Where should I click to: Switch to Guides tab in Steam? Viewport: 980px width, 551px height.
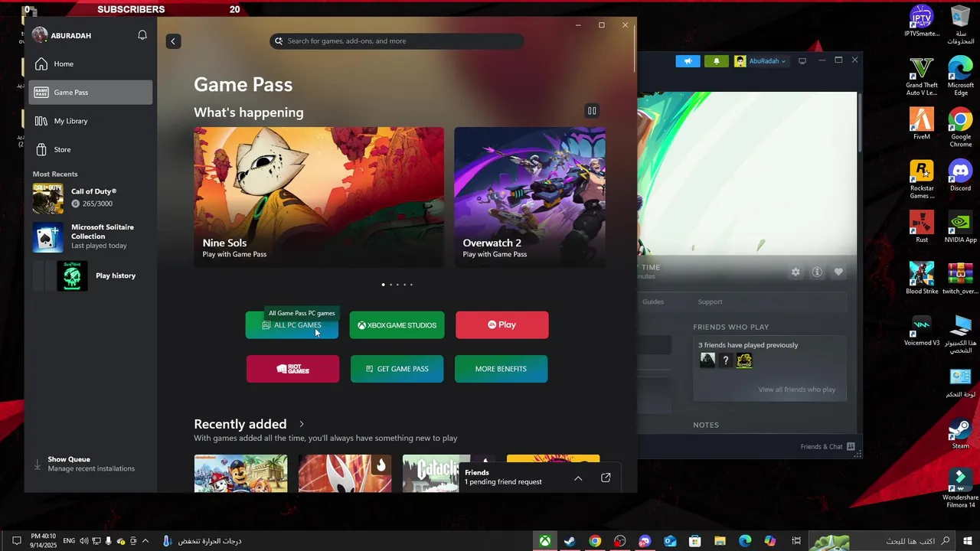[653, 302]
